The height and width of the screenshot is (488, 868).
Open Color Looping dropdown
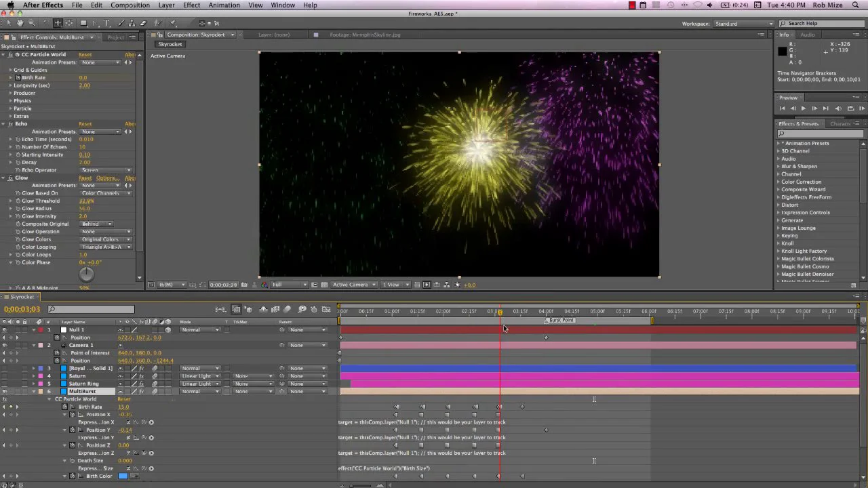105,247
